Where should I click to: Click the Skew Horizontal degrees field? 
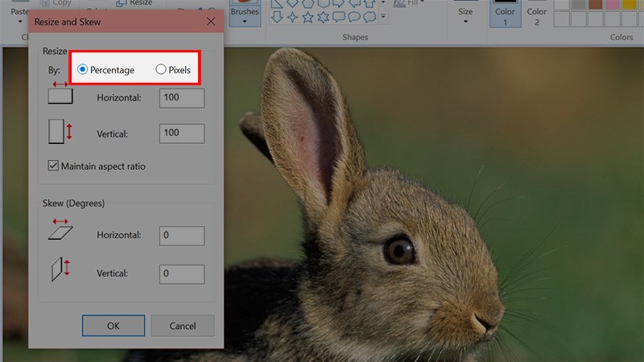point(181,235)
